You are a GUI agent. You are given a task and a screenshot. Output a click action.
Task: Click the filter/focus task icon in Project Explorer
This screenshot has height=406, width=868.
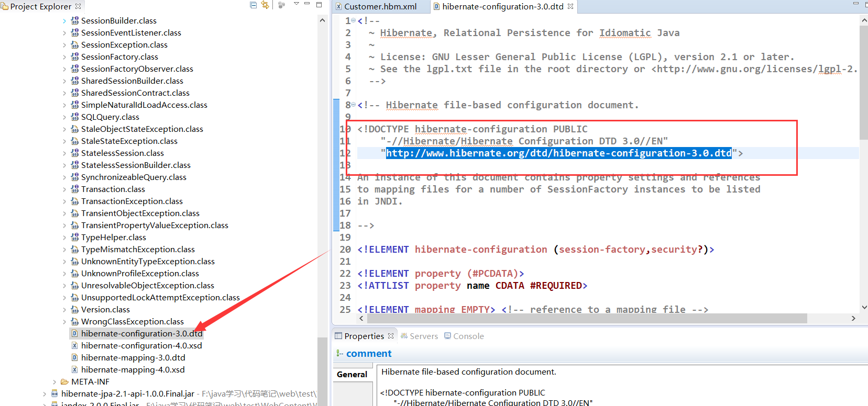282,5
